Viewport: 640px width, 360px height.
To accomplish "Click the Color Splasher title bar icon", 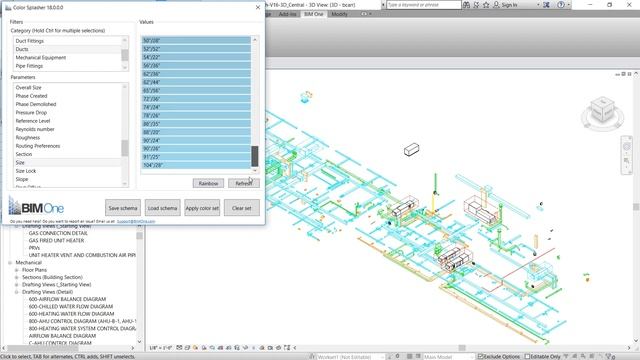I will tap(8, 7).
